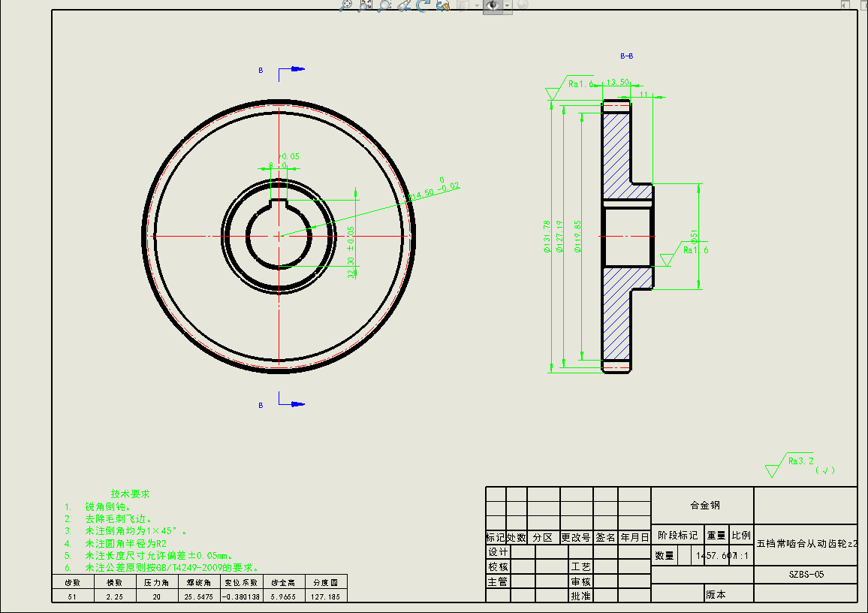
Task: Expand the display style dropdown arrow
Action: click(476, 5)
